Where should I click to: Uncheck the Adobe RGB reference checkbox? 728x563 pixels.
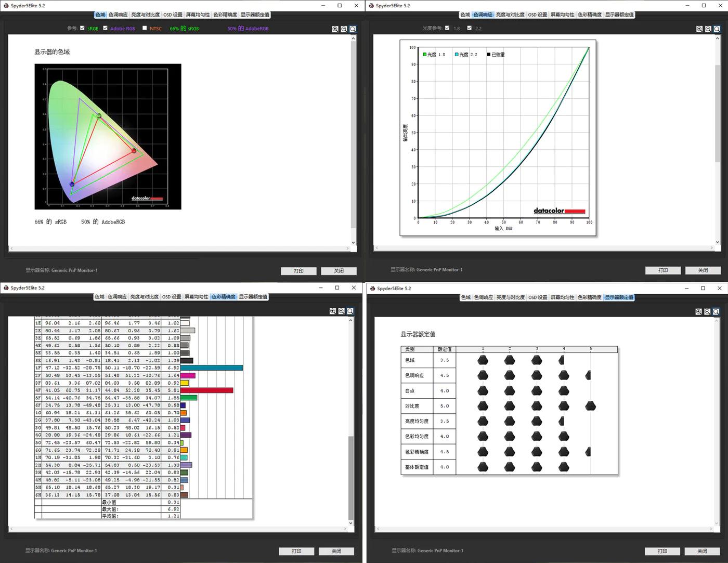point(106,28)
